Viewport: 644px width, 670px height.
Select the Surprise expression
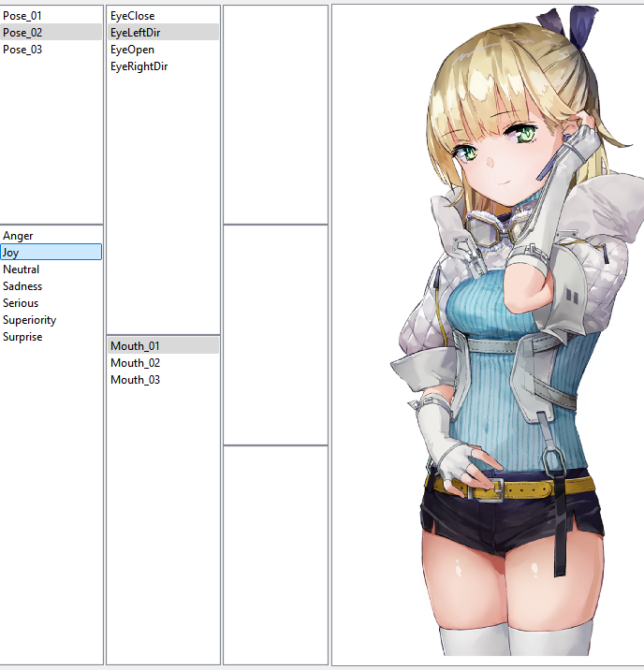pos(51,337)
